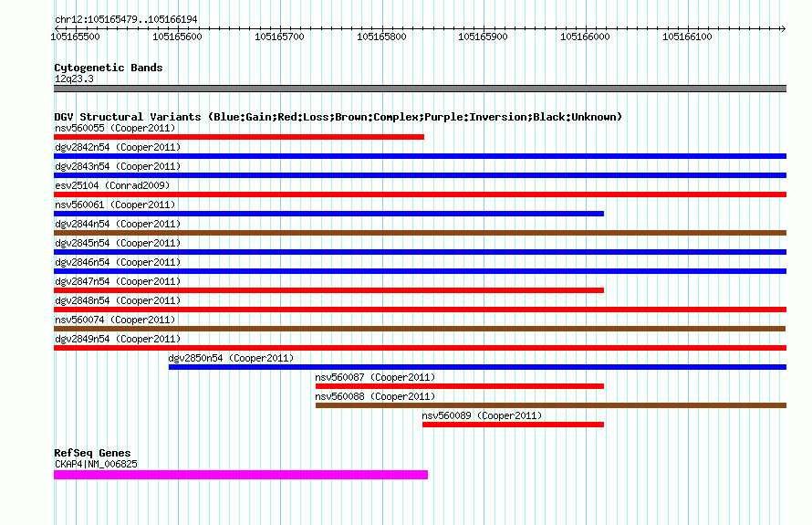Click the red esv25104 loss bar
This screenshot has width=812, height=525.
(x=420, y=194)
